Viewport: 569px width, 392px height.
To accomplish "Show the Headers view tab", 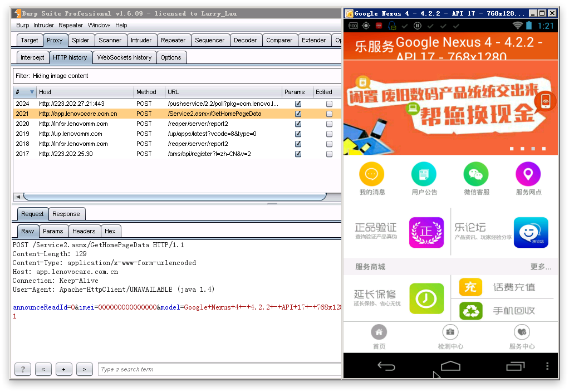I will (x=84, y=231).
